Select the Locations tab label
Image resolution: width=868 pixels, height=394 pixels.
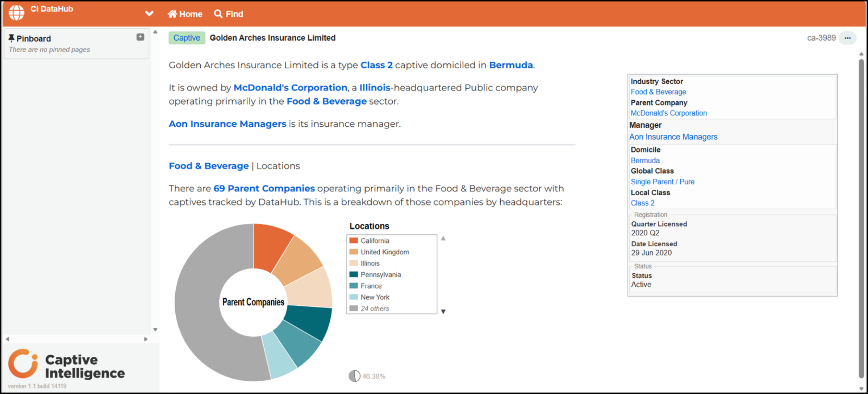click(x=278, y=166)
